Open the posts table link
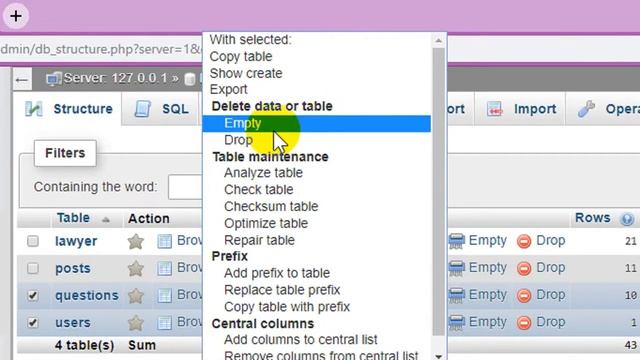This screenshot has height=360, width=640. 73,269
